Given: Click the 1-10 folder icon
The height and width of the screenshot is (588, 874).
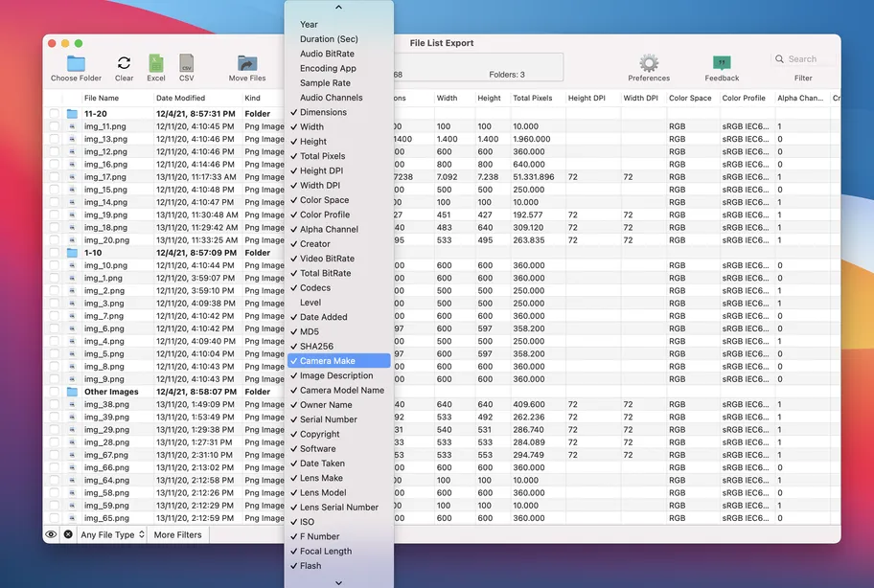Looking at the screenshot, I should click(72, 253).
